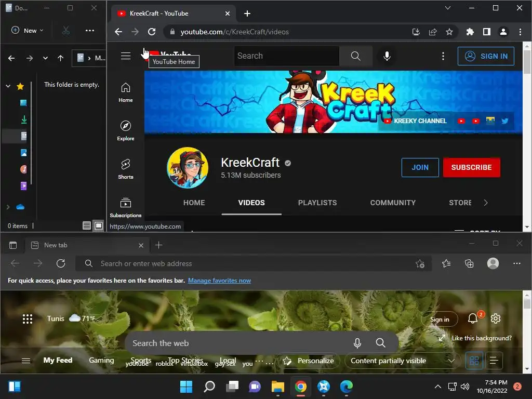Open Content partially visible dropdown
This screenshot has width=532, height=399.
click(403, 361)
